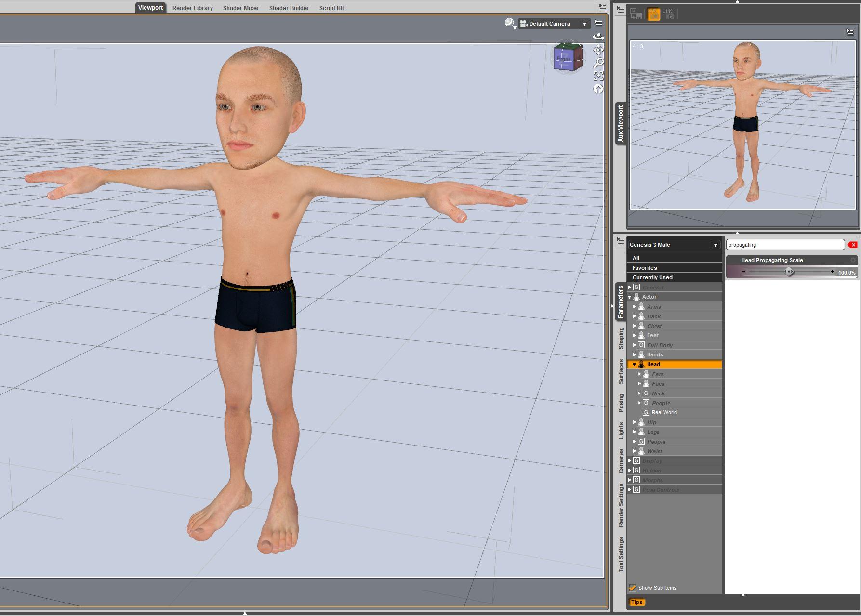Switch to the Shader Mixer tab
This screenshot has height=616, width=861.
click(241, 8)
